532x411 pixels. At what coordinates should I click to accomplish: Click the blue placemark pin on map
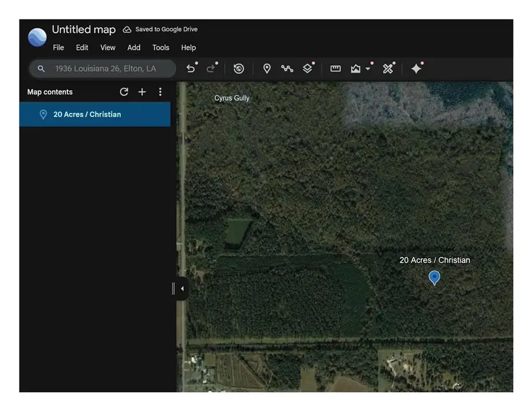434,278
